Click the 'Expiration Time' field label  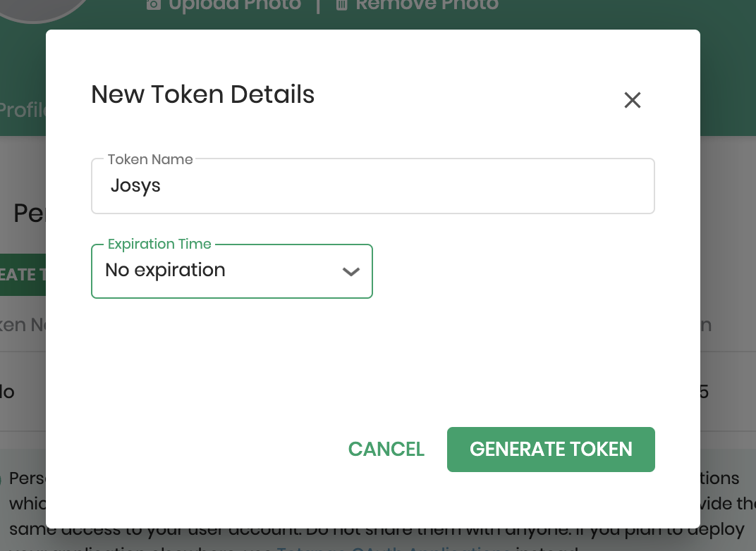pyautogui.click(x=159, y=244)
